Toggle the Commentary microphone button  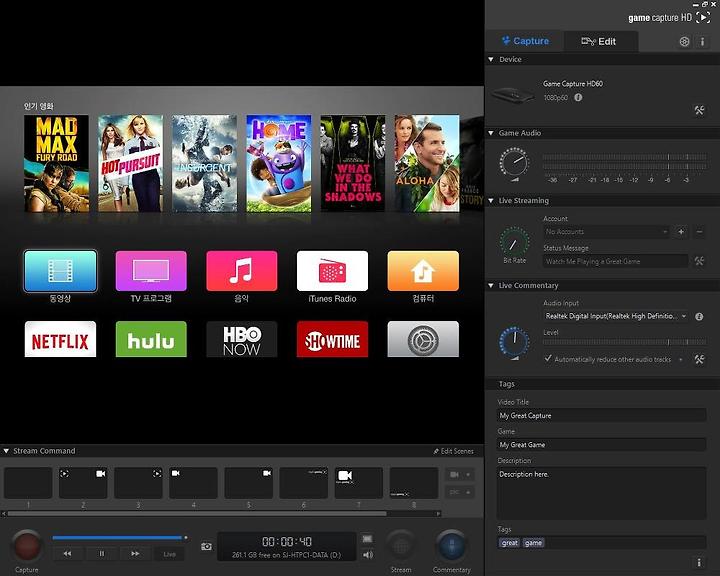tap(451, 546)
